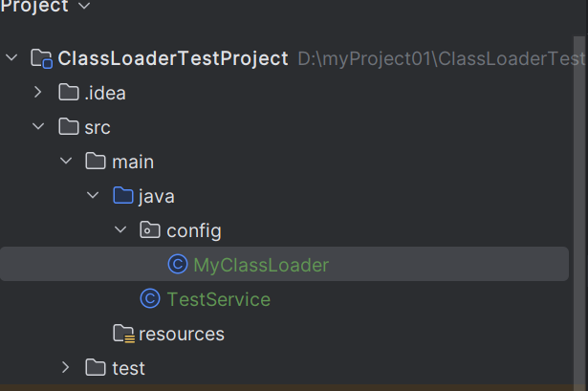Expand the test folder
This screenshot has width=588, height=391.
point(66,368)
